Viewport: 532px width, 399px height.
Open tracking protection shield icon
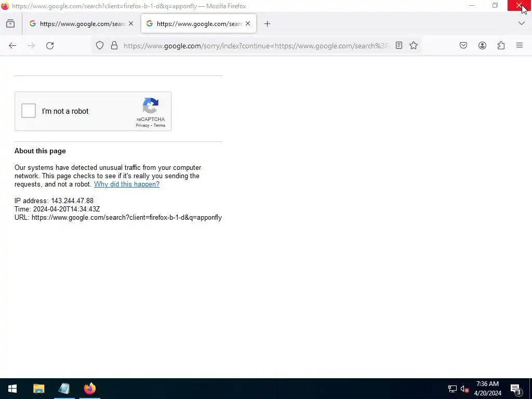click(x=99, y=46)
